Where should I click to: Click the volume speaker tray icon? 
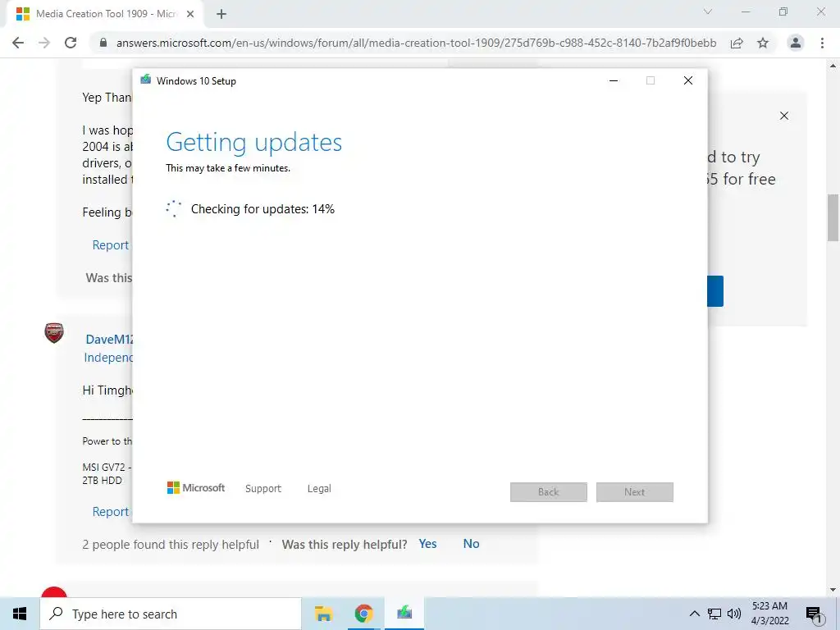tap(734, 614)
